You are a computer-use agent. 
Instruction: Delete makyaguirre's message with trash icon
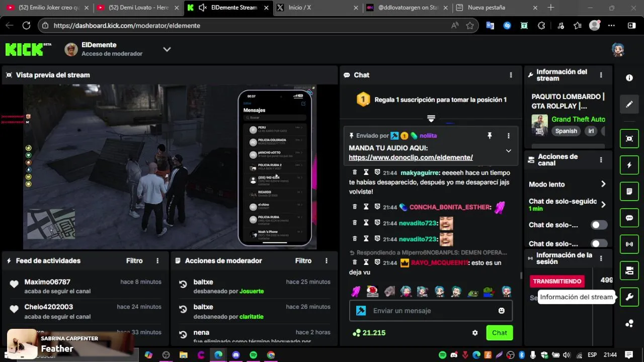click(x=355, y=172)
